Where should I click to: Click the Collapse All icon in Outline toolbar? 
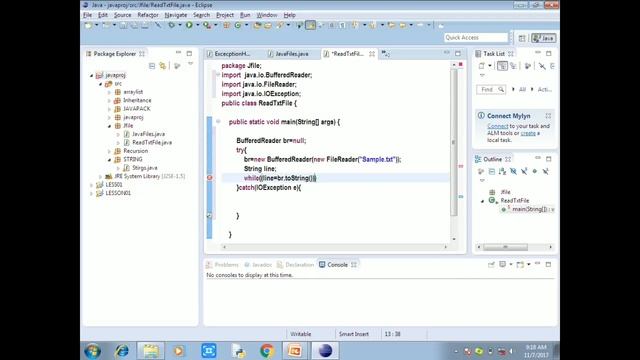coord(492,171)
